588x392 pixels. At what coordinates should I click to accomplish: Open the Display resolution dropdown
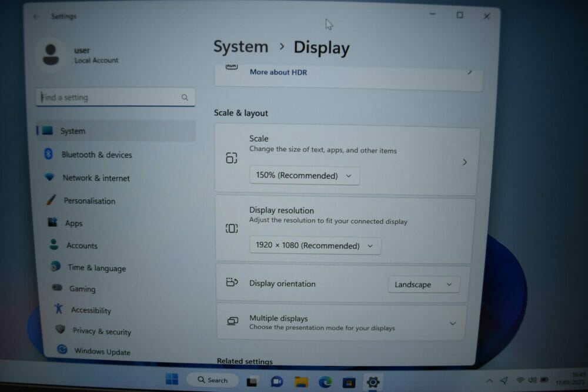pos(315,246)
